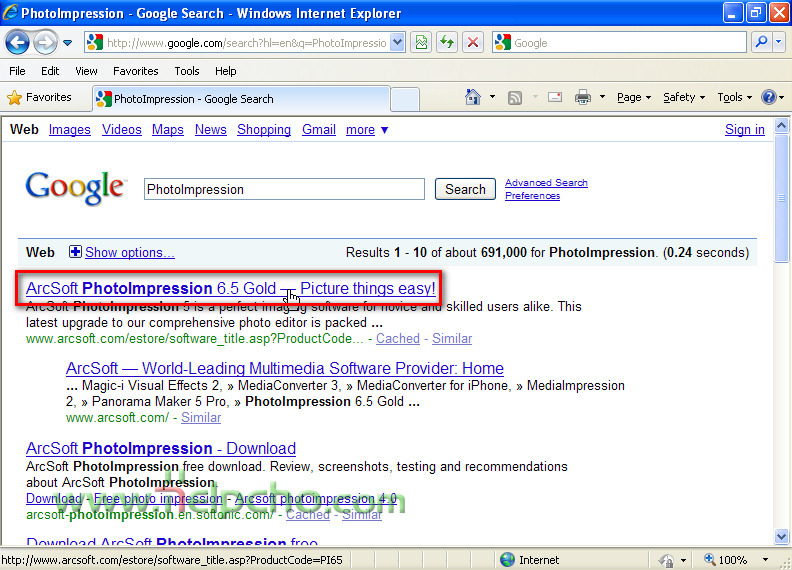Select the PhotoImpression - Google Search tab
The image size is (792, 570).
(x=241, y=99)
